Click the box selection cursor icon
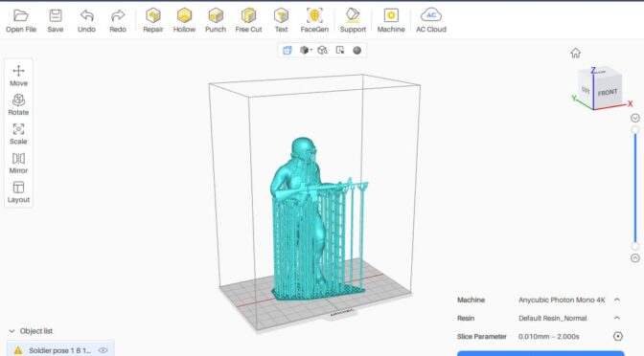Image resolution: width=644 pixels, height=356 pixels. tap(340, 50)
